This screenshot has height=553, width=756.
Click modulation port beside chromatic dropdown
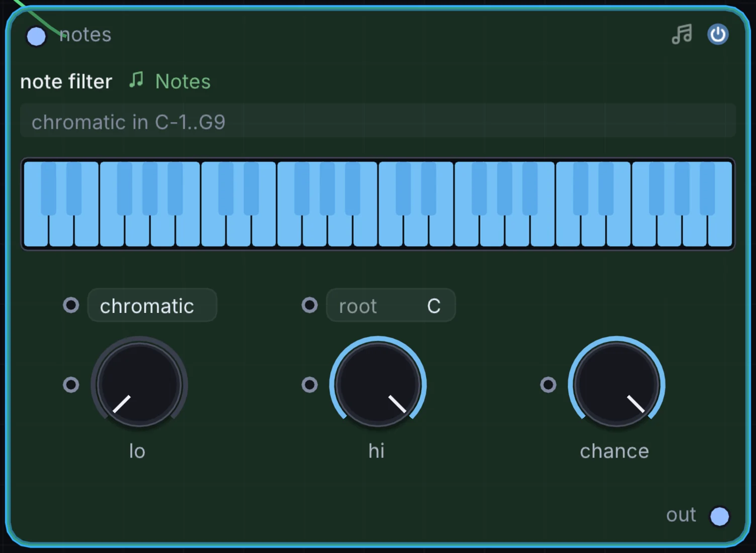tap(71, 305)
